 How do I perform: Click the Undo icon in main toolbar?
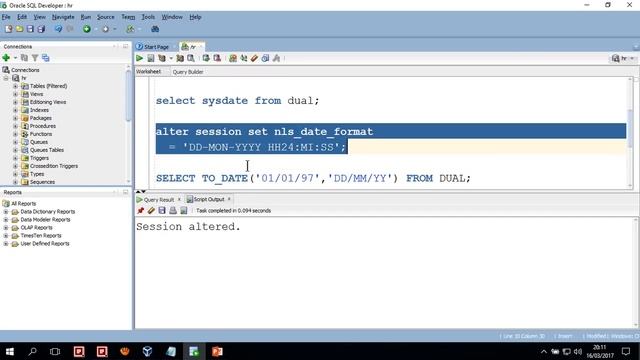pyautogui.click(x=58, y=29)
